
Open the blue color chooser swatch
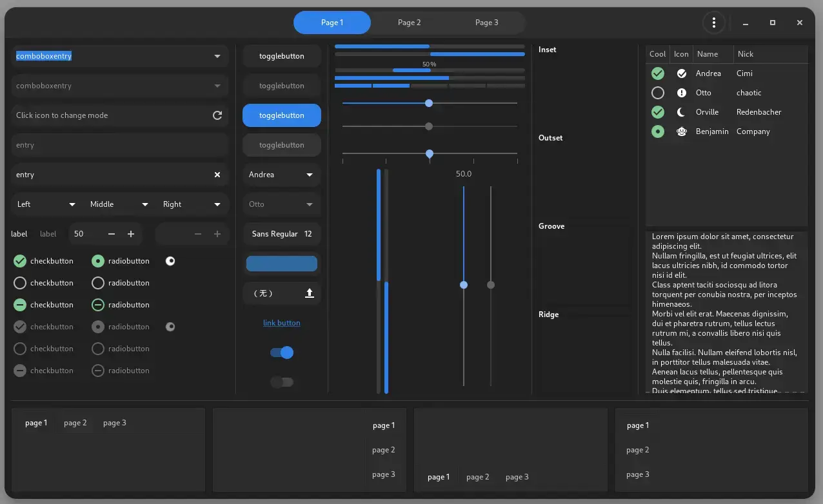click(x=282, y=264)
